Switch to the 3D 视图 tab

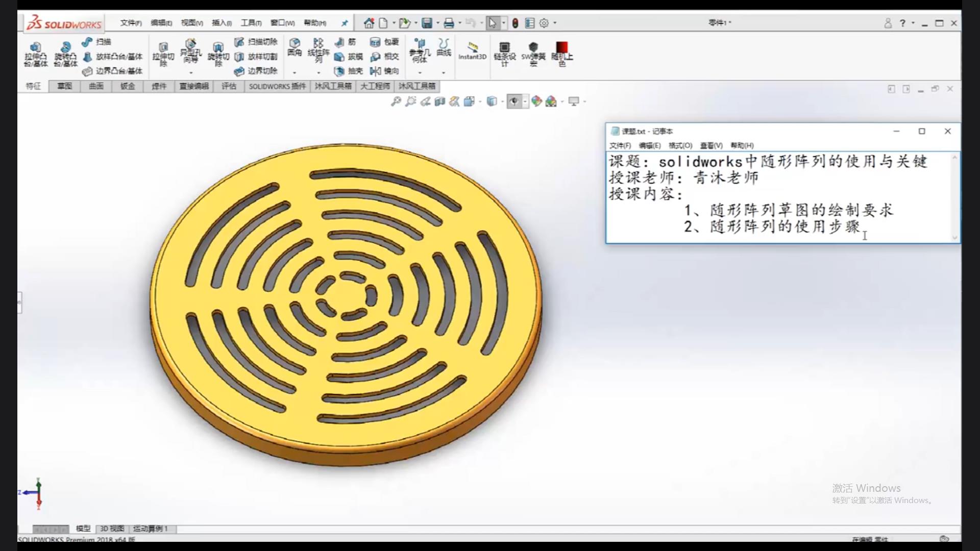pyautogui.click(x=112, y=529)
